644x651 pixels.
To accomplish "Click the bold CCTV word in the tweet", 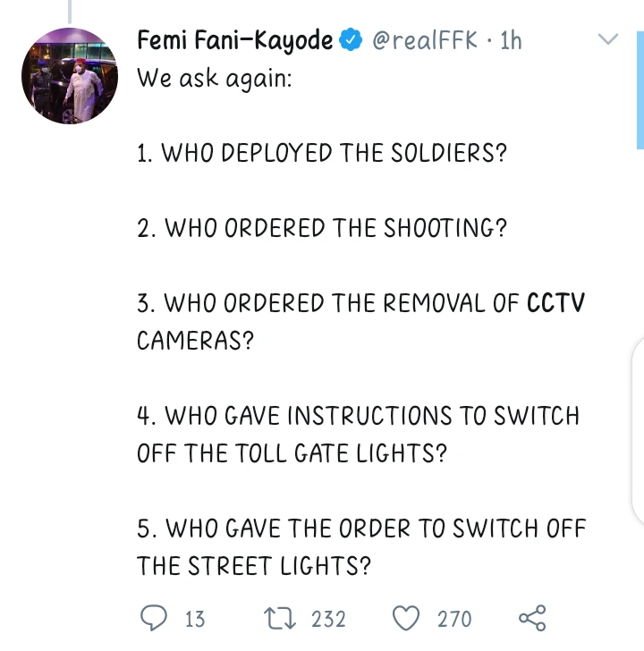I will pyautogui.click(x=555, y=303).
